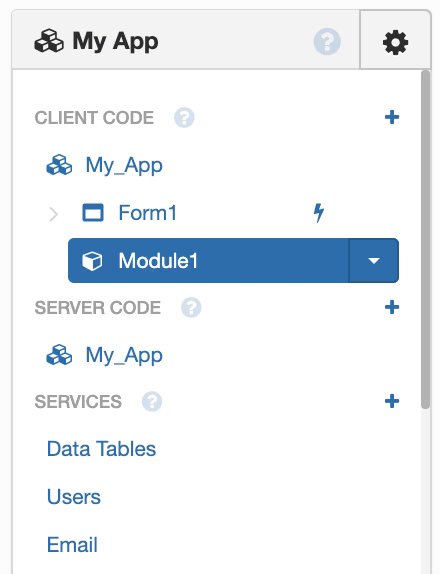Click the Client Code help question mark
The width and height of the screenshot is (440, 574).
[x=184, y=118]
